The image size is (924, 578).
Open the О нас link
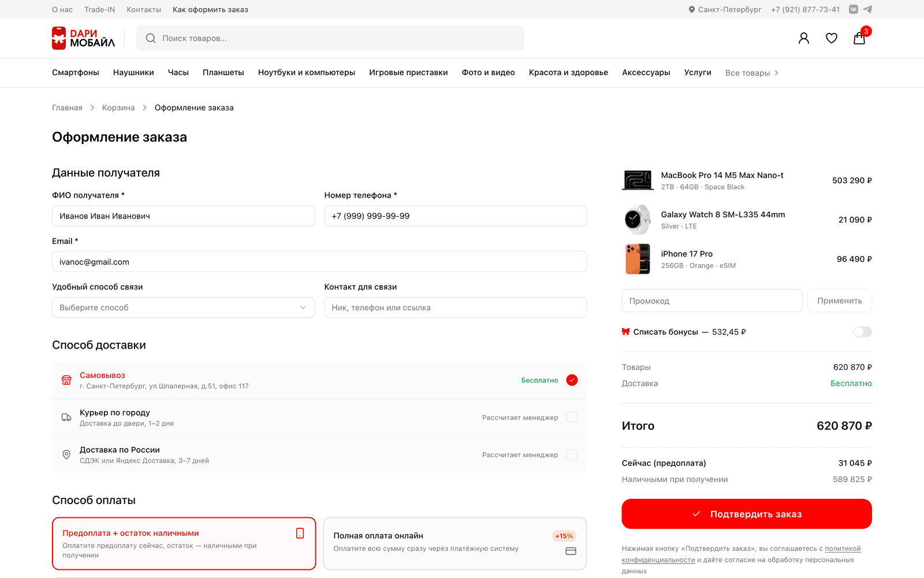[62, 9]
